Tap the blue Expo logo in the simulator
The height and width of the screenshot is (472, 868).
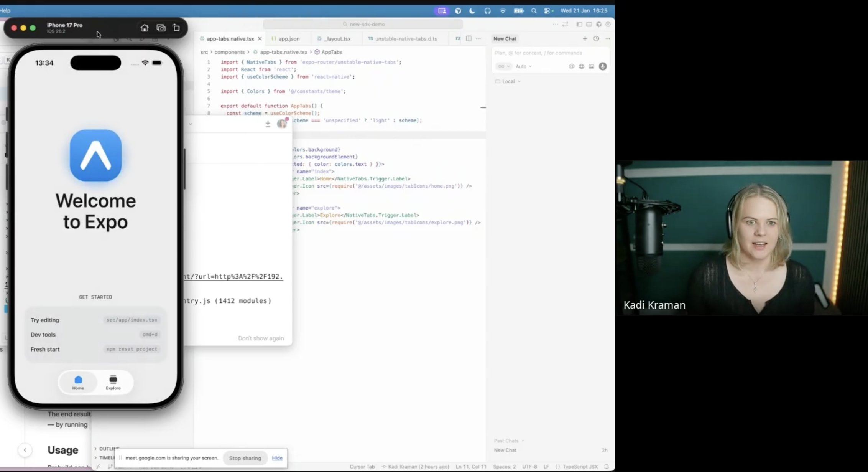96,155
